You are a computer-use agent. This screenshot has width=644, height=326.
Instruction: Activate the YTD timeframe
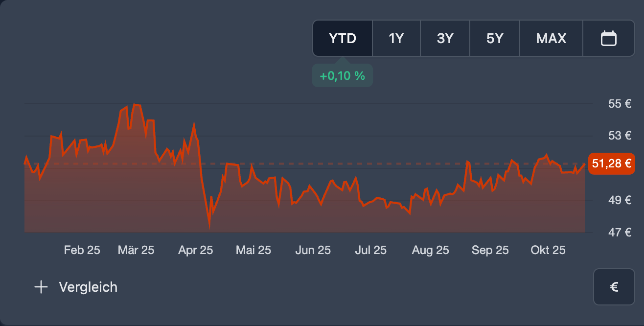click(342, 38)
